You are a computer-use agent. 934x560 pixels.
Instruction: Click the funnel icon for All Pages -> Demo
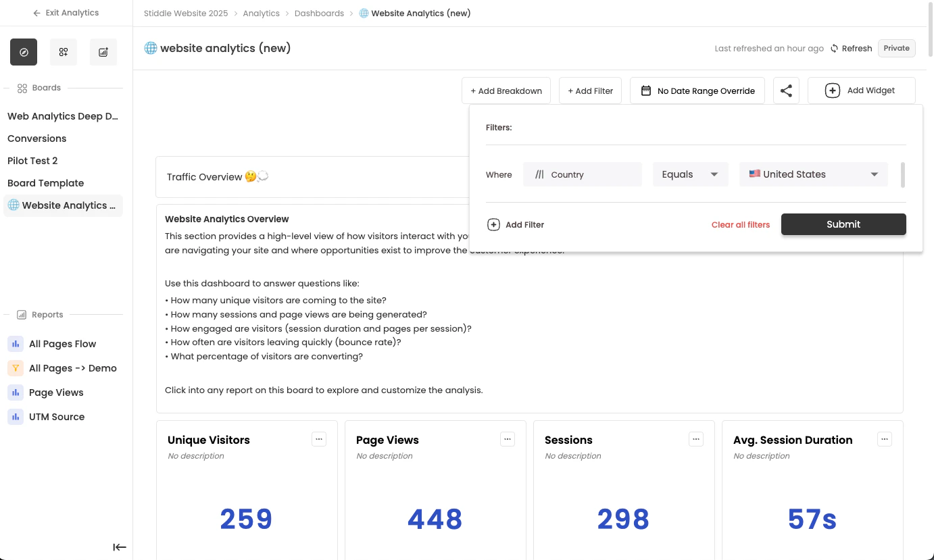(x=16, y=368)
